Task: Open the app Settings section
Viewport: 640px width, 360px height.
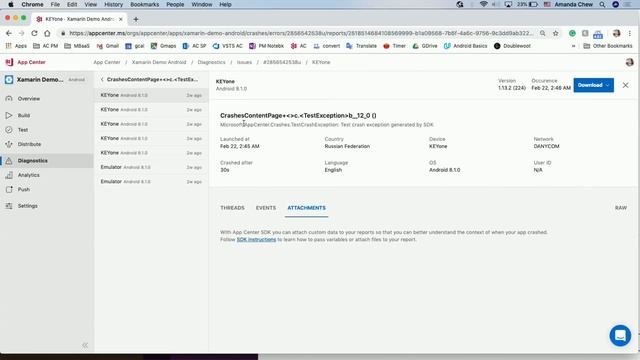Action: click(27, 206)
